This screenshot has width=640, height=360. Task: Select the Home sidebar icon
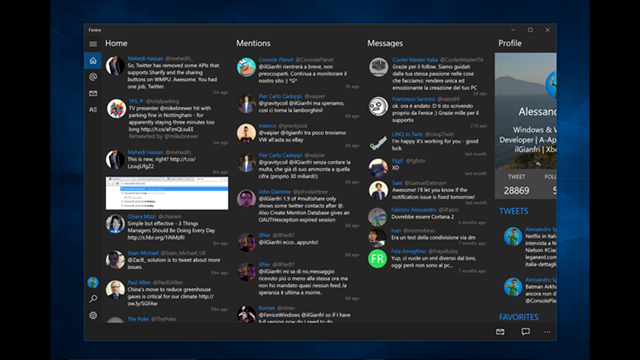click(93, 61)
